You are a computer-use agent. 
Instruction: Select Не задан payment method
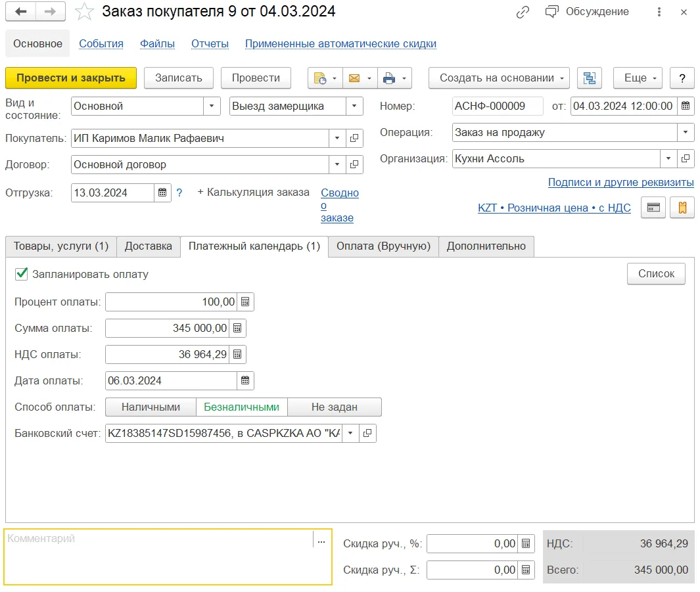pos(335,407)
